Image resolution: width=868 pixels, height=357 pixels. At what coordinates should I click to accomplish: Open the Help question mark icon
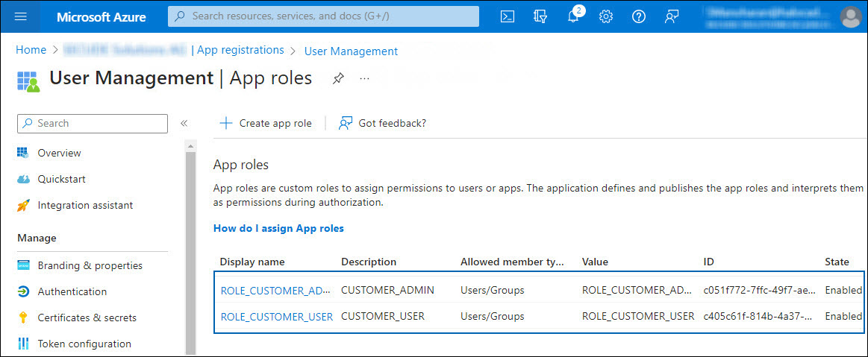pos(639,16)
